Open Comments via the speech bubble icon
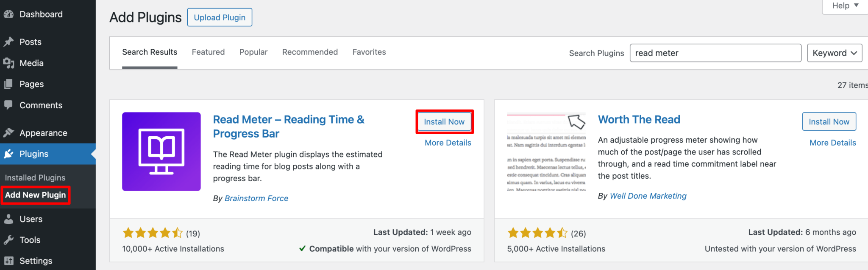This screenshot has height=270, width=868. point(8,105)
